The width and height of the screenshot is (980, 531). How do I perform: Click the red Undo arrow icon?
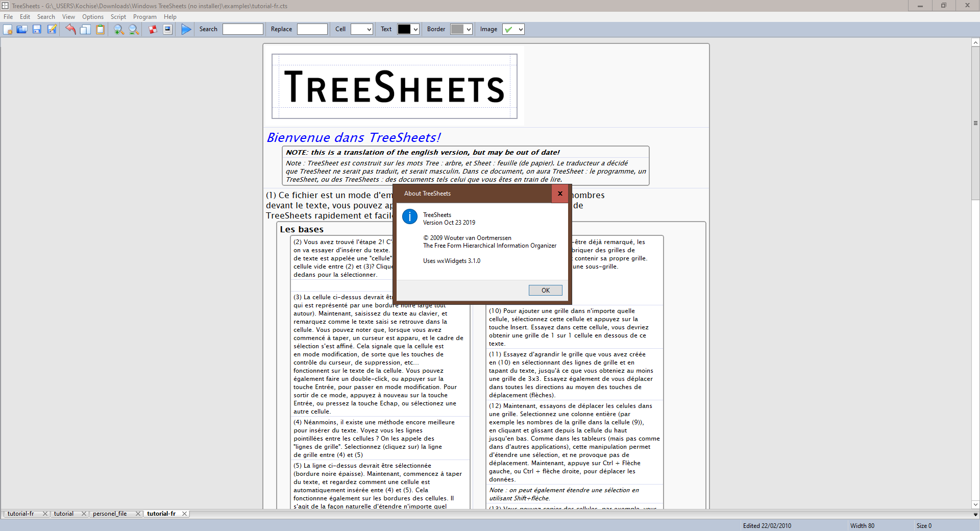click(x=70, y=29)
